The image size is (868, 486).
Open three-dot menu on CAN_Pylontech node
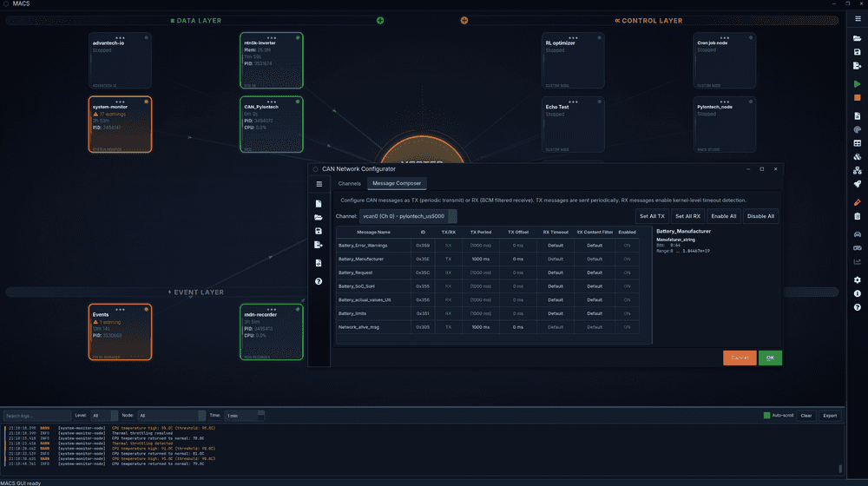(x=271, y=102)
